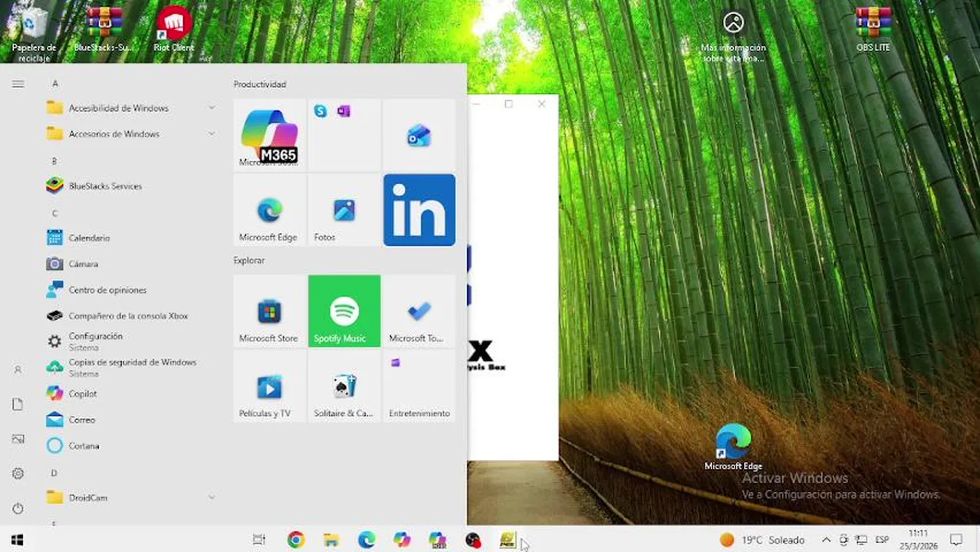
Task: Maximize the background white window
Action: (508, 104)
